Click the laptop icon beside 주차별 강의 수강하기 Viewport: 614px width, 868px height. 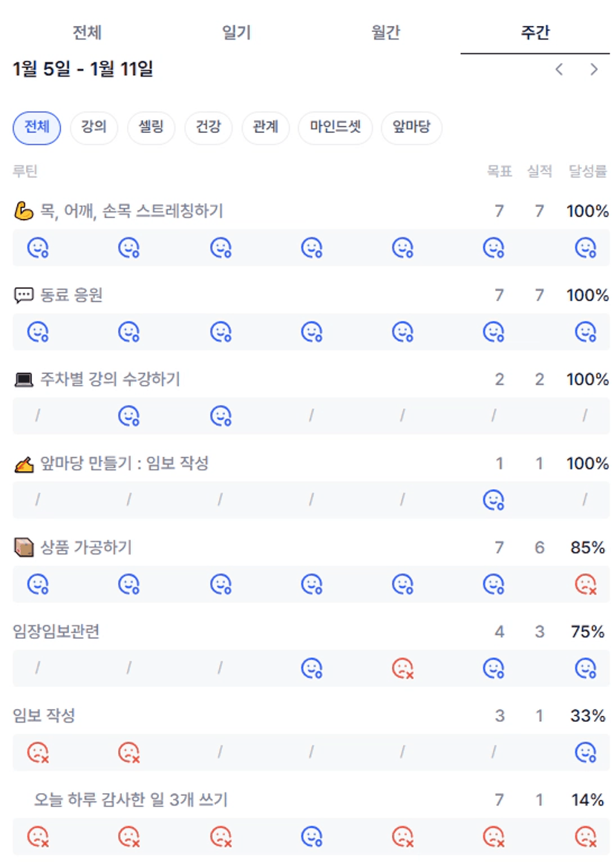pyautogui.click(x=24, y=380)
